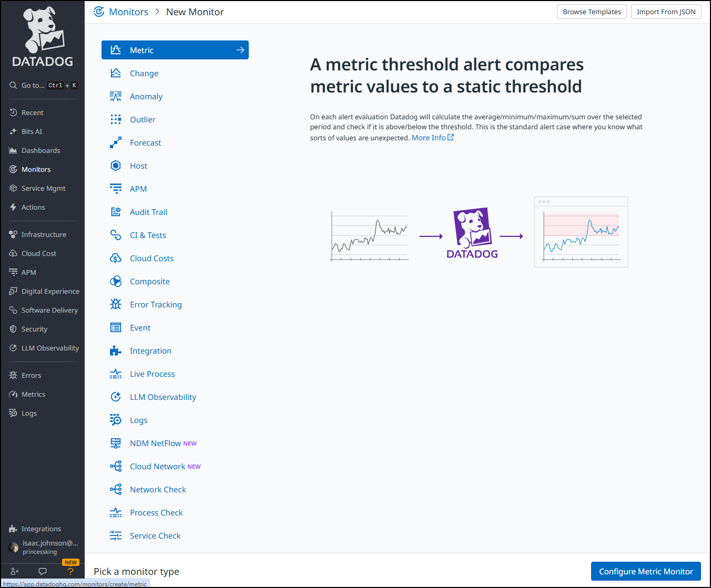This screenshot has width=711, height=588.
Task: Click the Outlier dotted grid icon
Action: [x=116, y=119]
